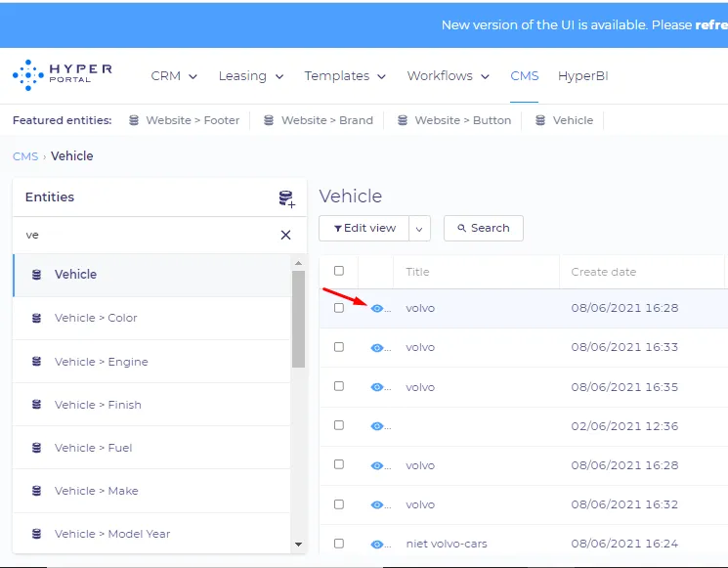Open featured entity Website > Footer
This screenshot has width=728, height=568.
[x=185, y=120]
